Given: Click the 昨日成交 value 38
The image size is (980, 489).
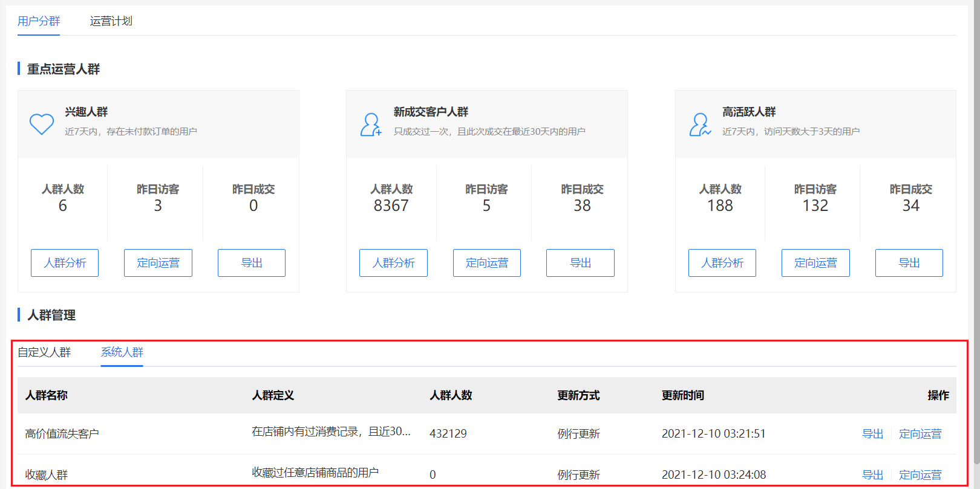Looking at the screenshot, I should tap(583, 206).
